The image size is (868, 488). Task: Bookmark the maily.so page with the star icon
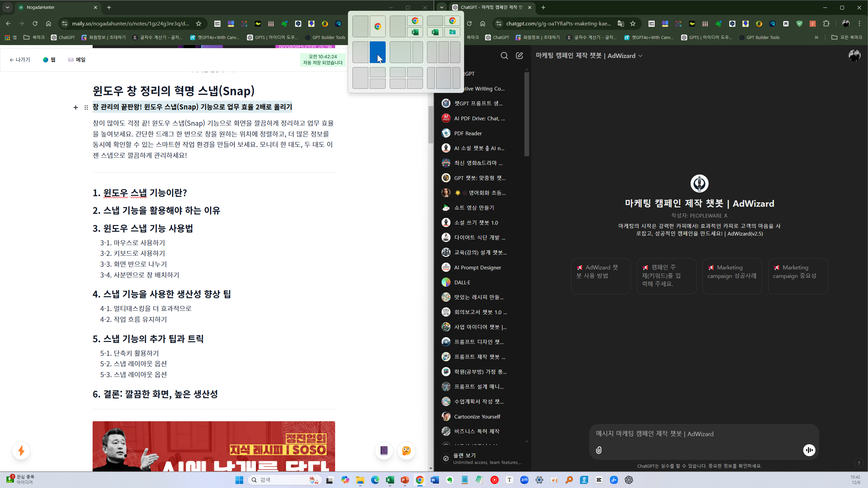(x=199, y=23)
